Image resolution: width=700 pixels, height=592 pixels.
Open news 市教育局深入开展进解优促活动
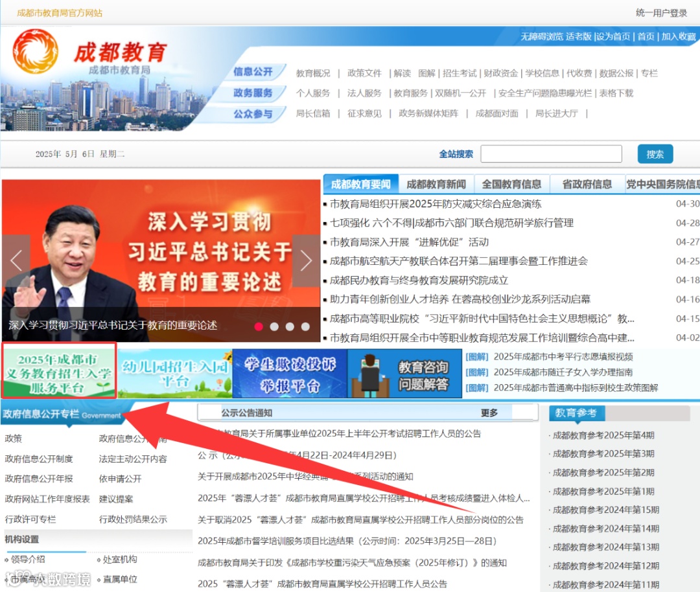(409, 242)
